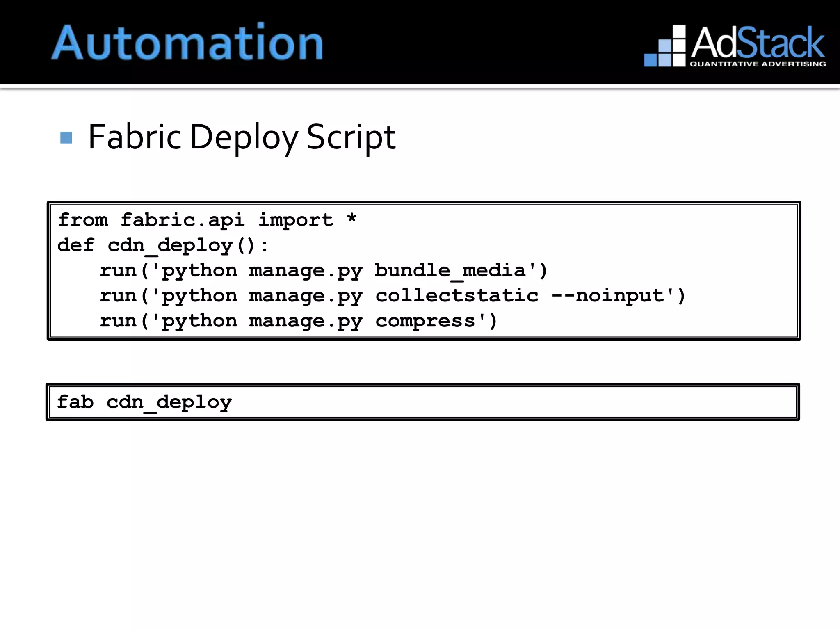The height and width of the screenshot is (630, 840).
Task: Click the QUANTITATIVE ADVERTISING tagline
Action: tap(758, 64)
